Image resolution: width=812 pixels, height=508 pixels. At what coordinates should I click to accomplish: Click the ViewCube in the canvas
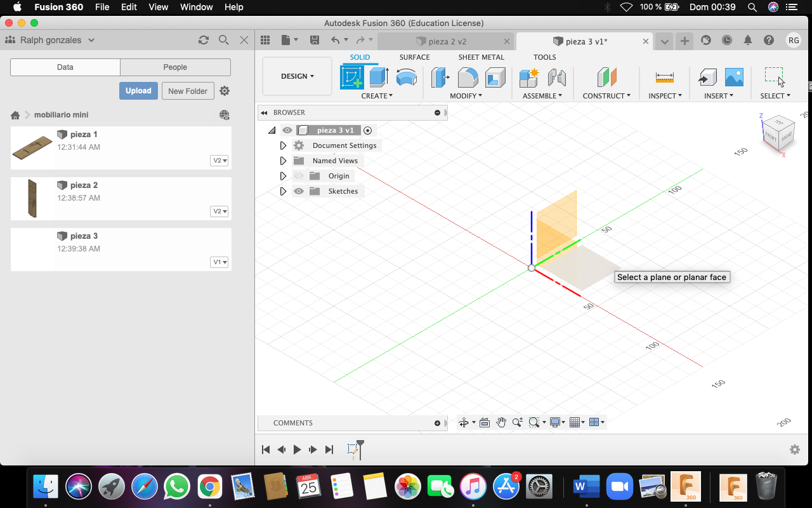(x=777, y=135)
